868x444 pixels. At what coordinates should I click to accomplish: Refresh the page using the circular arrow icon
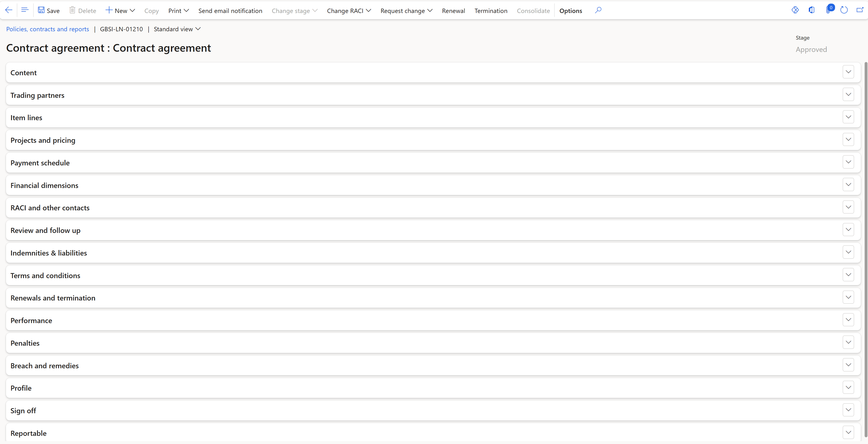click(x=844, y=10)
